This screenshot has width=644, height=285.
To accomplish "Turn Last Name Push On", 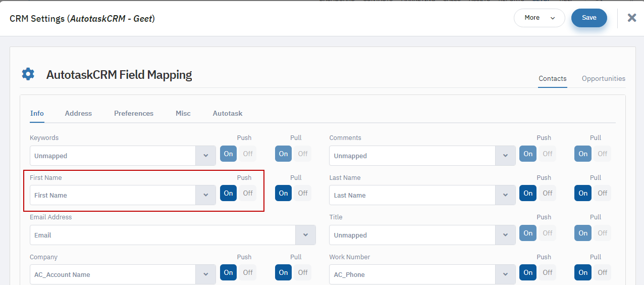I will [528, 193].
